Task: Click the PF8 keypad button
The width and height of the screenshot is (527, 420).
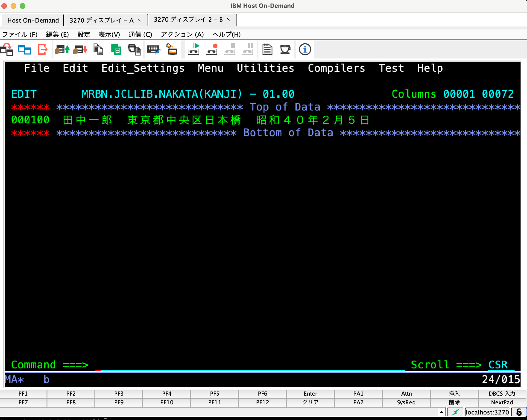Action: point(71,402)
